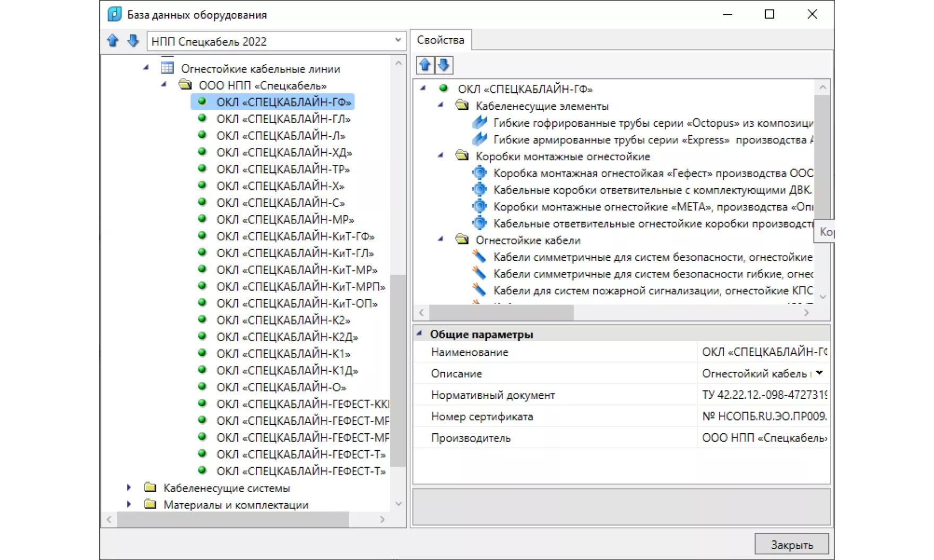
Task: Click the box icon for «Гефест» mounting box
Action: (479, 173)
